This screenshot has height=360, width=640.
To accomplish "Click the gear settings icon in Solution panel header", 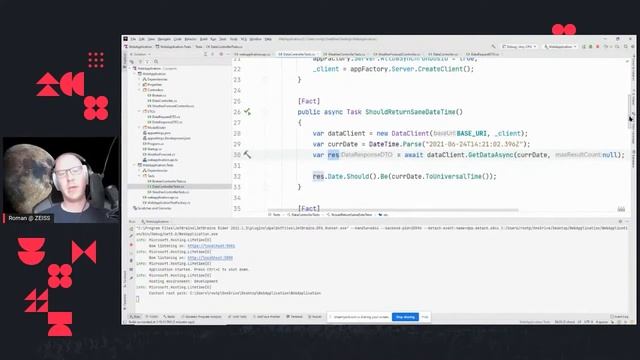I will pos(221,54).
